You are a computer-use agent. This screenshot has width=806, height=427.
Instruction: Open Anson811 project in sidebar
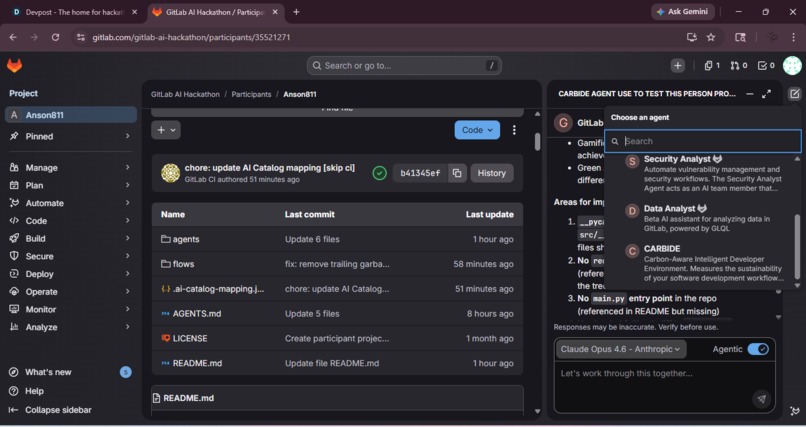tap(71, 115)
